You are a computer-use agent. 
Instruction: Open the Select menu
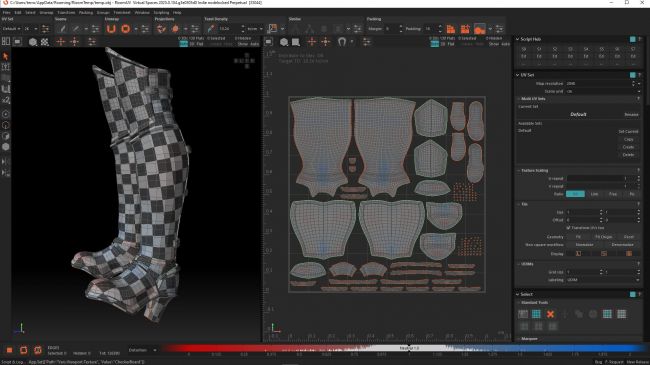click(30, 12)
